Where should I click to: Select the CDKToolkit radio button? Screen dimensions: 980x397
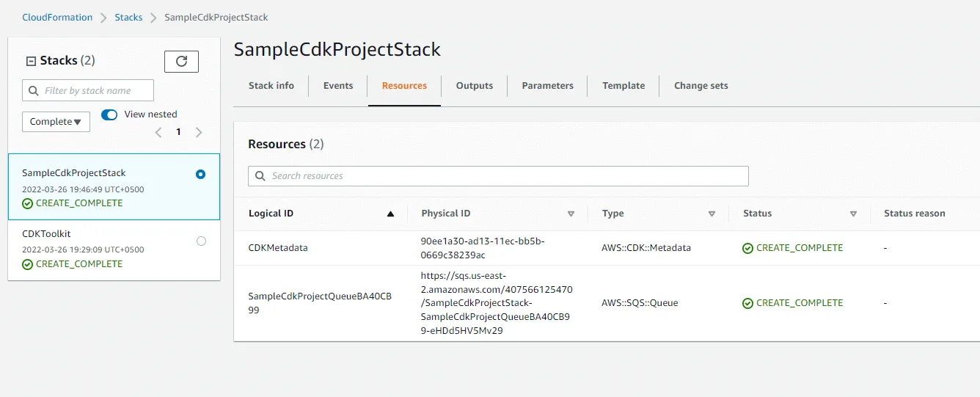point(201,241)
